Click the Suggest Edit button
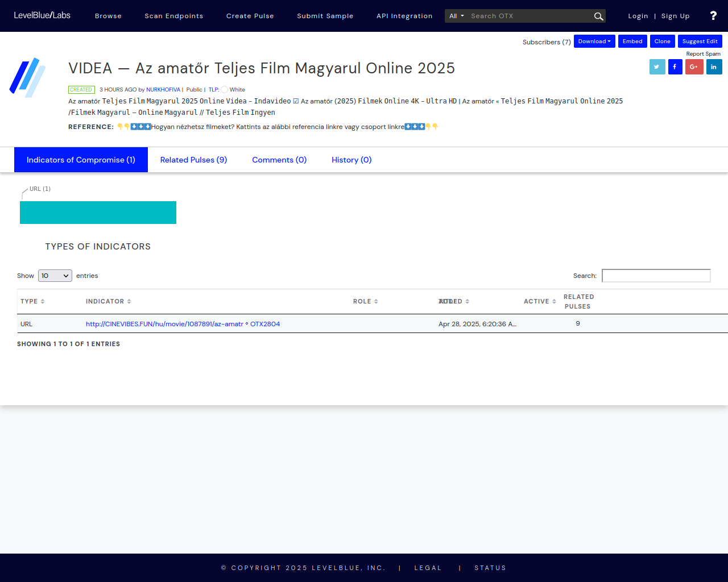This screenshot has height=582, width=728. pyautogui.click(x=700, y=41)
